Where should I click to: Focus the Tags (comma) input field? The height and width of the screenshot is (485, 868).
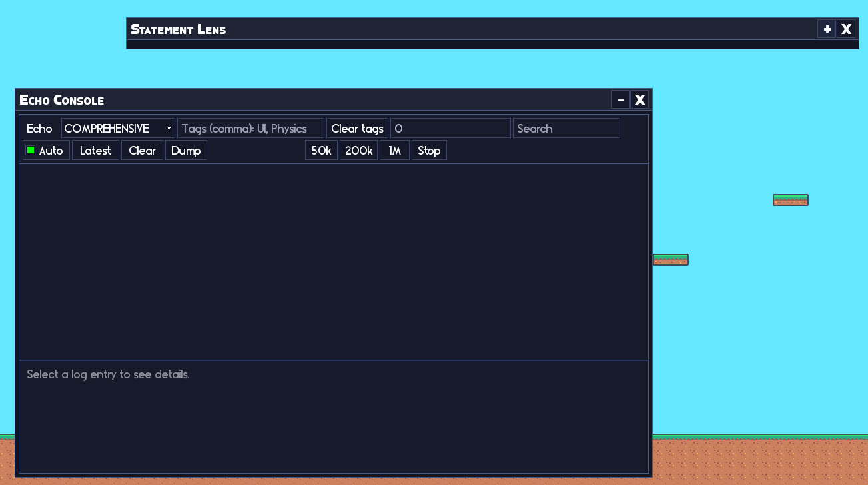pos(250,129)
